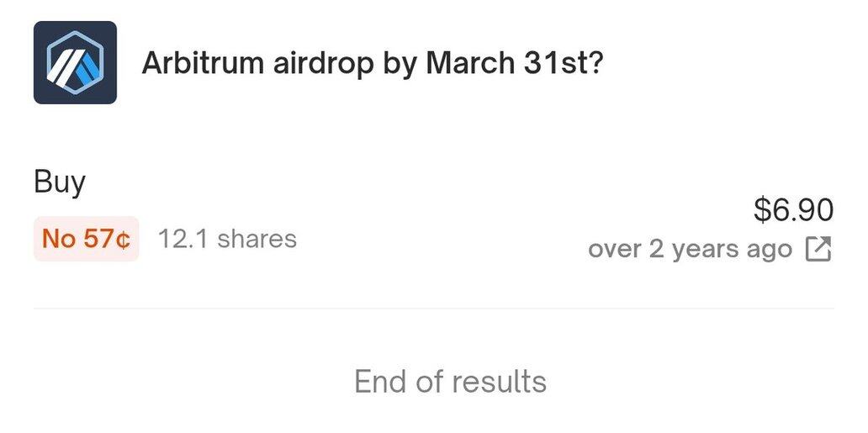Click the question mark ending the title
Image resolution: width=868 pixels, height=433 pixels.
[594, 64]
